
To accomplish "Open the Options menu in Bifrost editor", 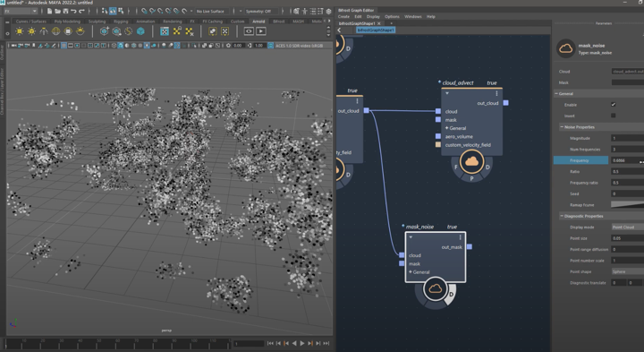I will [x=392, y=17].
